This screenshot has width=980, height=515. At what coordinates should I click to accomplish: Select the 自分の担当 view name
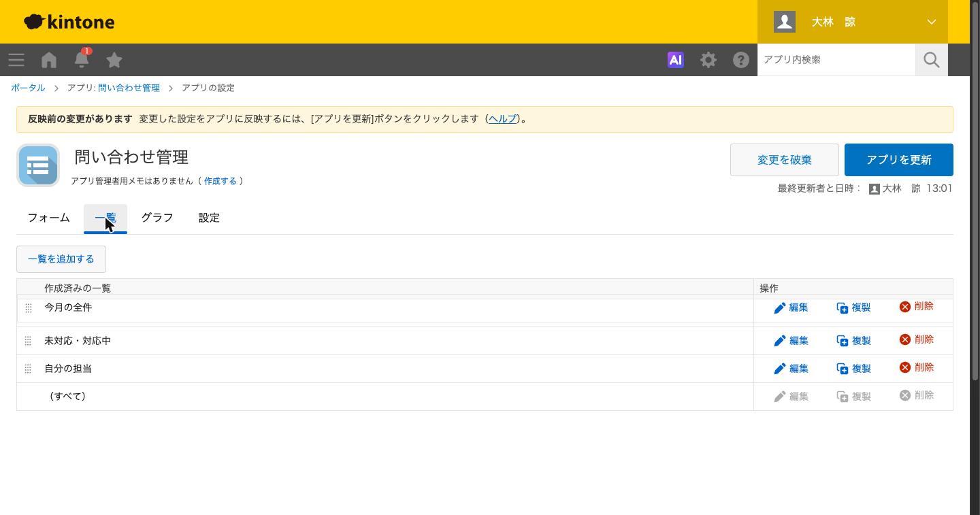[68, 369]
